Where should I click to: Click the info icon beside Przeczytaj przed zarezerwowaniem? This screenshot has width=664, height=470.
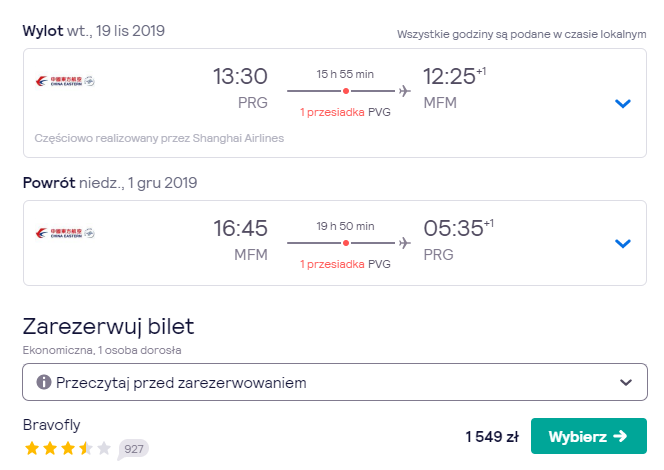pyautogui.click(x=44, y=382)
